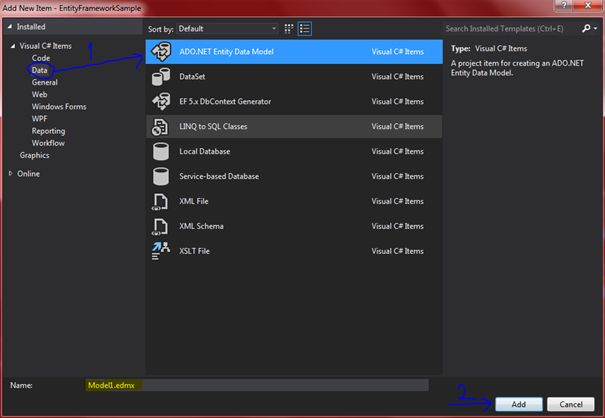Click the Cancel button

(x=571, y=404)
